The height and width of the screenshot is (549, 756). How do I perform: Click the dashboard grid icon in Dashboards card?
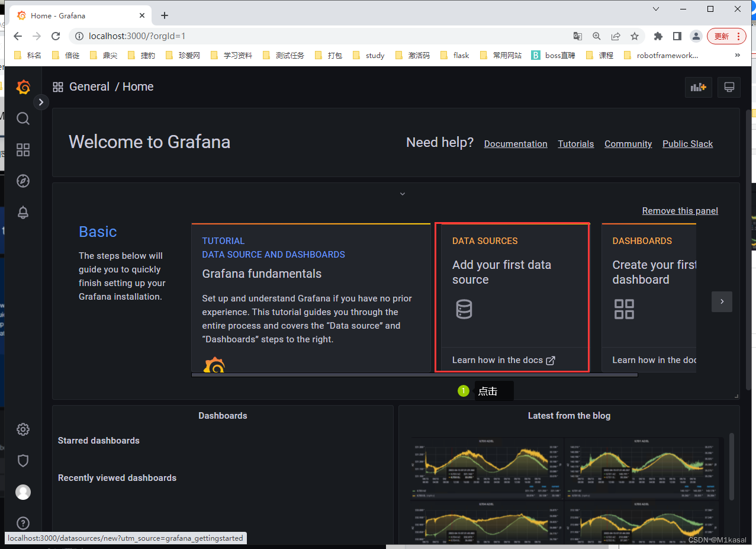click(x=624, y=309)
